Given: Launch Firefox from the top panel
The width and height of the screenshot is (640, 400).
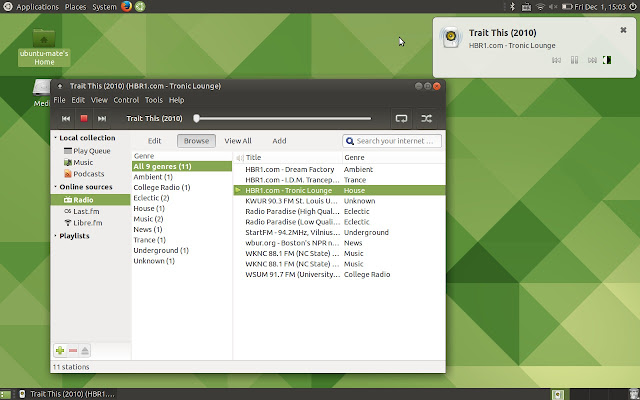Looking at the screenshot, I should (127, 7).
